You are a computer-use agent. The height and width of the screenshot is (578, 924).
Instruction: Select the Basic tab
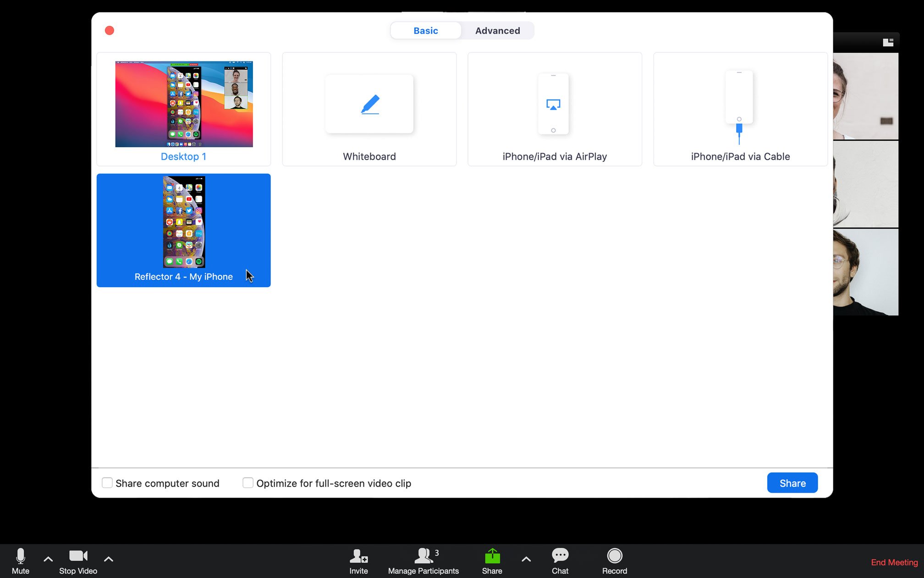(426, 30)
